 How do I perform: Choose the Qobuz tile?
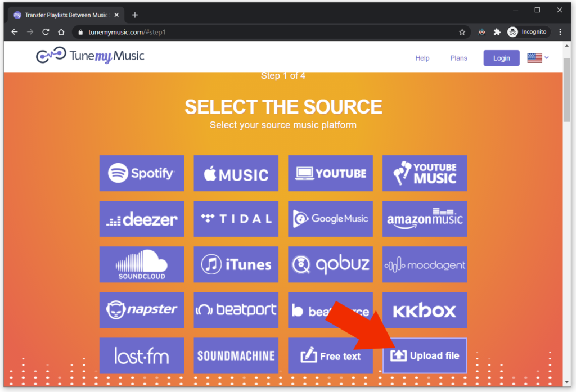(x=330, y=264)
